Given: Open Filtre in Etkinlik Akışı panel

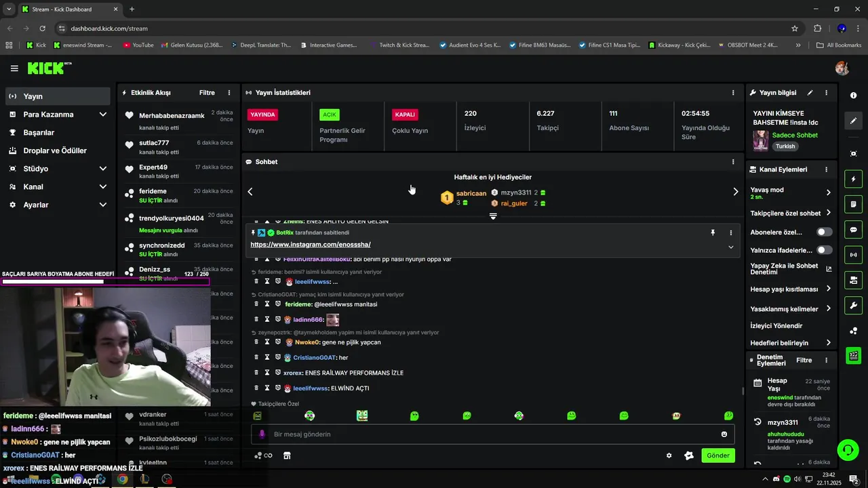Looking at the screenshot, I should pos(207,93).
